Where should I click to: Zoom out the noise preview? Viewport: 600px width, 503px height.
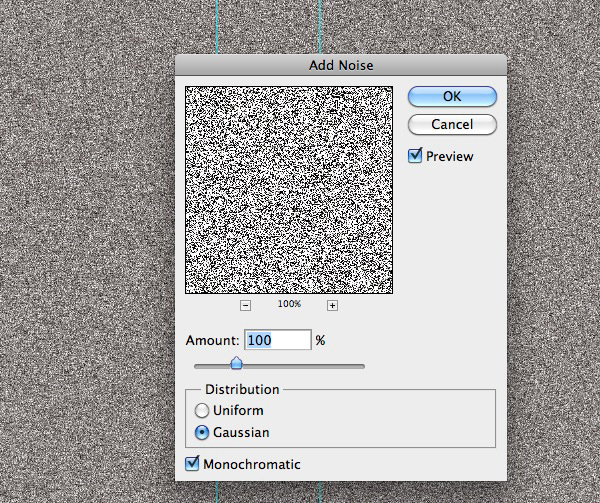246,305
